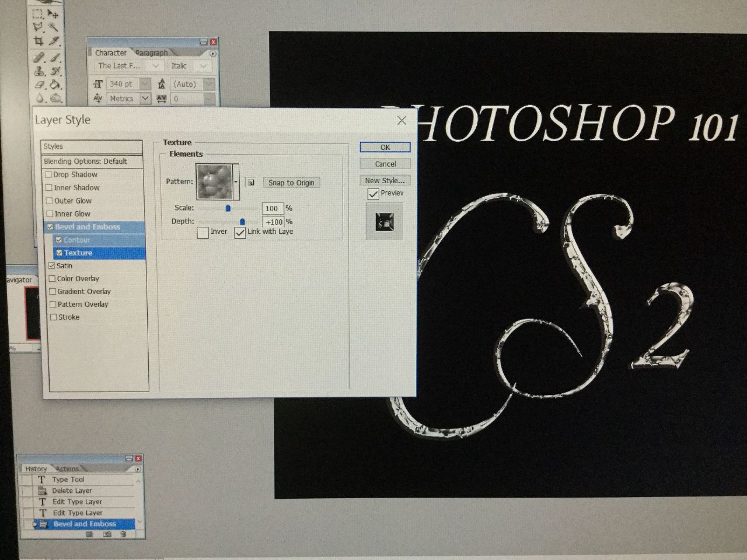The image size is (747, 560).
Task: Select the Eraser tool
Action: [40, 85]
